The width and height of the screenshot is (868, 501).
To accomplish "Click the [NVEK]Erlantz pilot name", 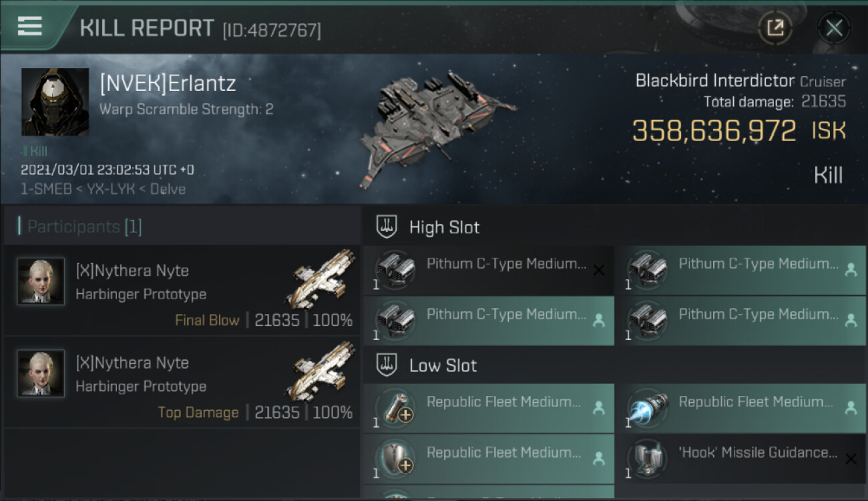I will click(168, 83).
